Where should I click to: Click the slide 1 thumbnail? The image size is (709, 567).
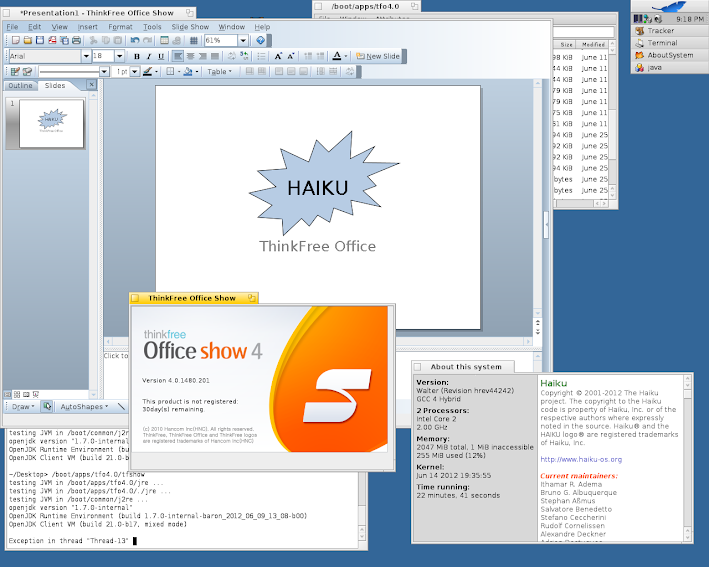point(52,123)
